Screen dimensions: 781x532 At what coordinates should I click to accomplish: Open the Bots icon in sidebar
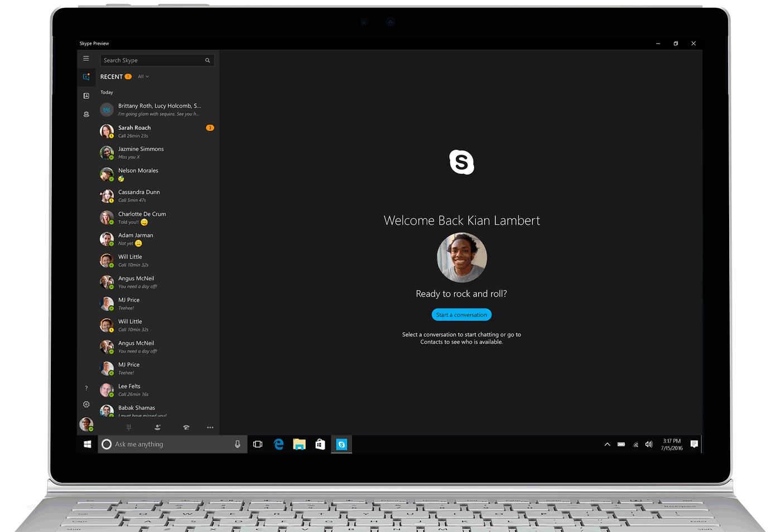[86, 114]
